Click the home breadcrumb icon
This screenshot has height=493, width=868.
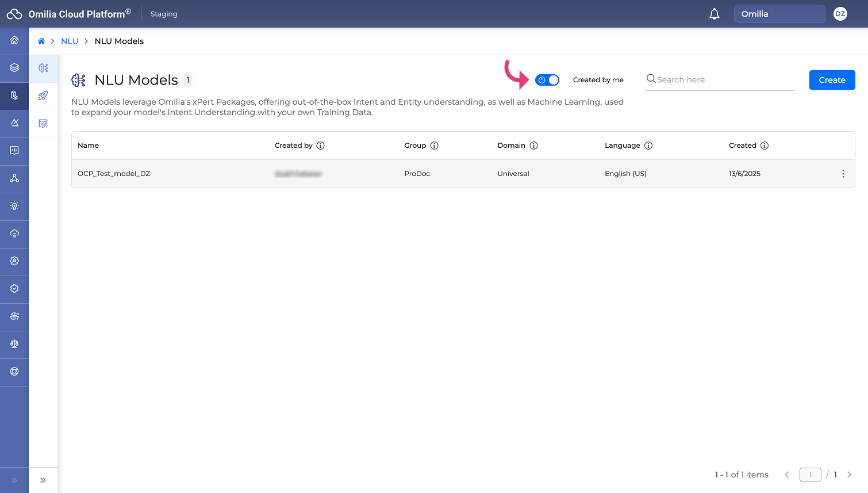pos(41,41)
